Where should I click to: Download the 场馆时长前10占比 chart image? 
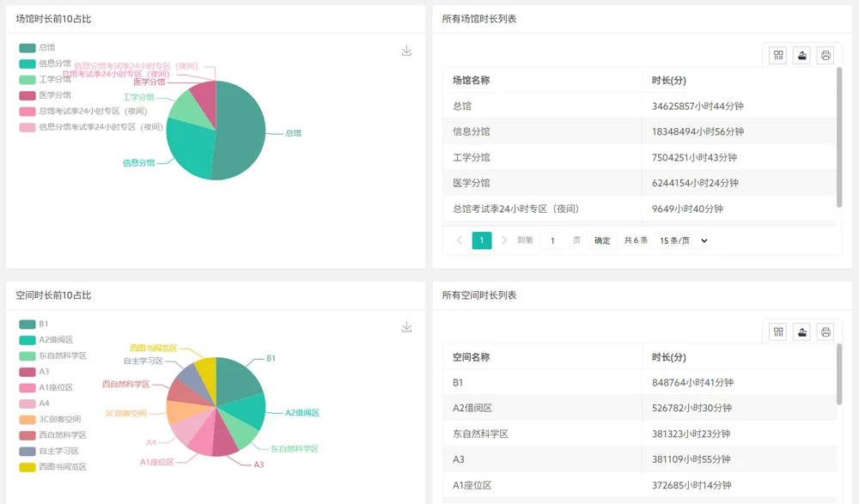click(406, 51)
